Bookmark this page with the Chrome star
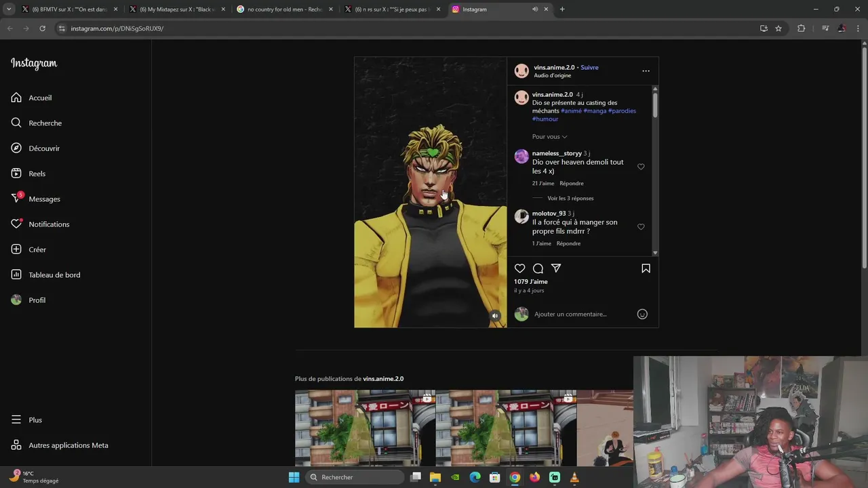The width and height of the screenshot is (868, 488). tap(778, 28)
